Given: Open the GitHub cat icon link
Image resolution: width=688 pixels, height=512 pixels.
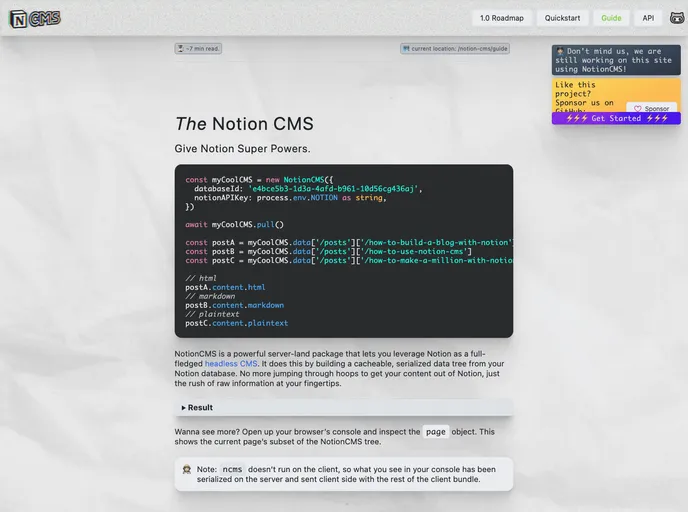Looking at the screenshot, I should click(677, 18).
